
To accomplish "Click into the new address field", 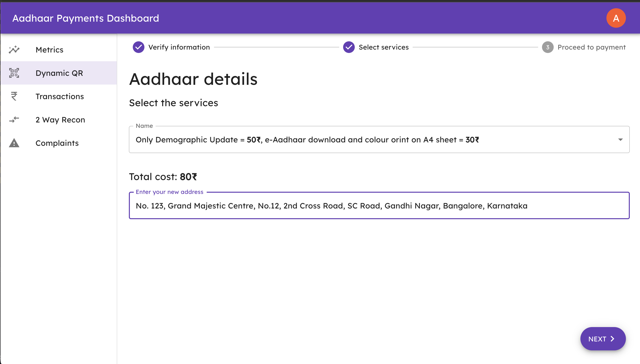I will pos(379,206).
